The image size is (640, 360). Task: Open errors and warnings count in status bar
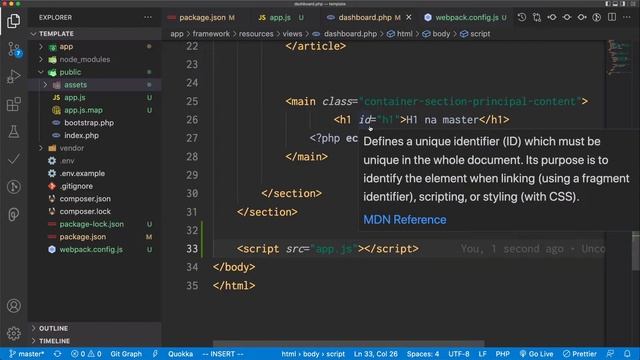(86, 354)
